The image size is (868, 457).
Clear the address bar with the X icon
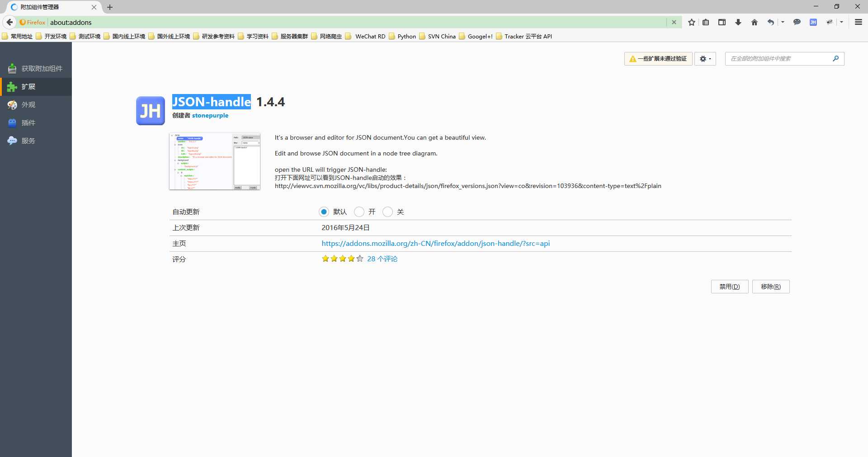click(x=674, y=22)
